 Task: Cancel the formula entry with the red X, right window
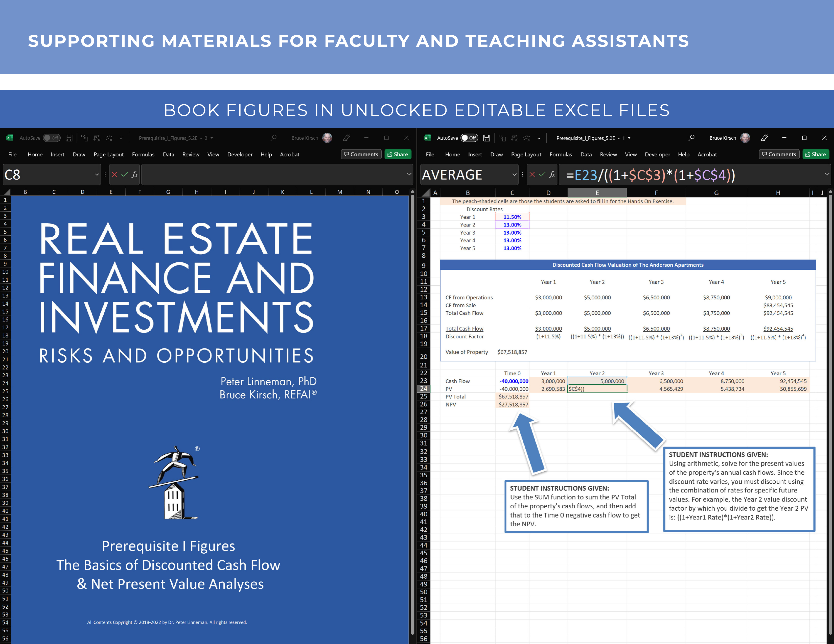tap(532, 174)
